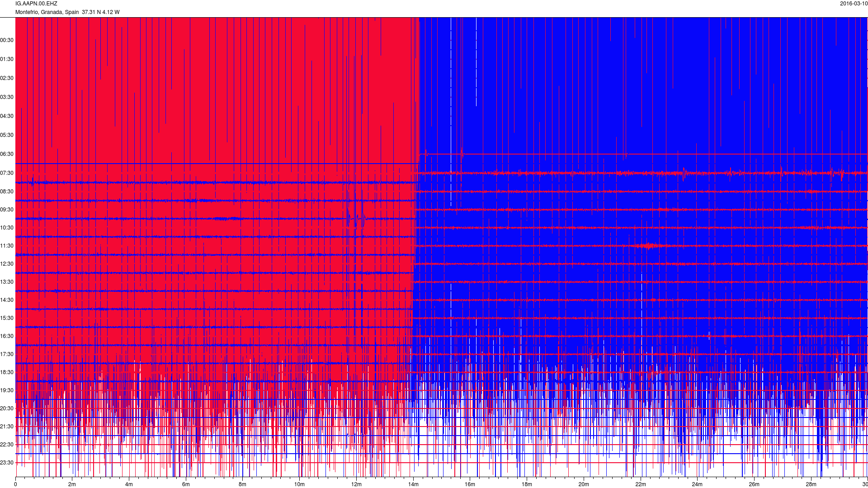Select the 07:30 time row label
The image size is (868, 488).
point(7,173)
